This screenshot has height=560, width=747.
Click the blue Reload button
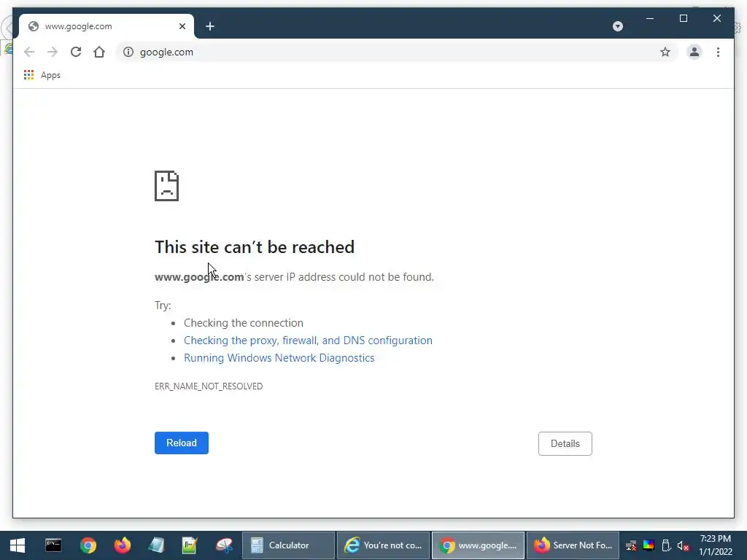182,443
